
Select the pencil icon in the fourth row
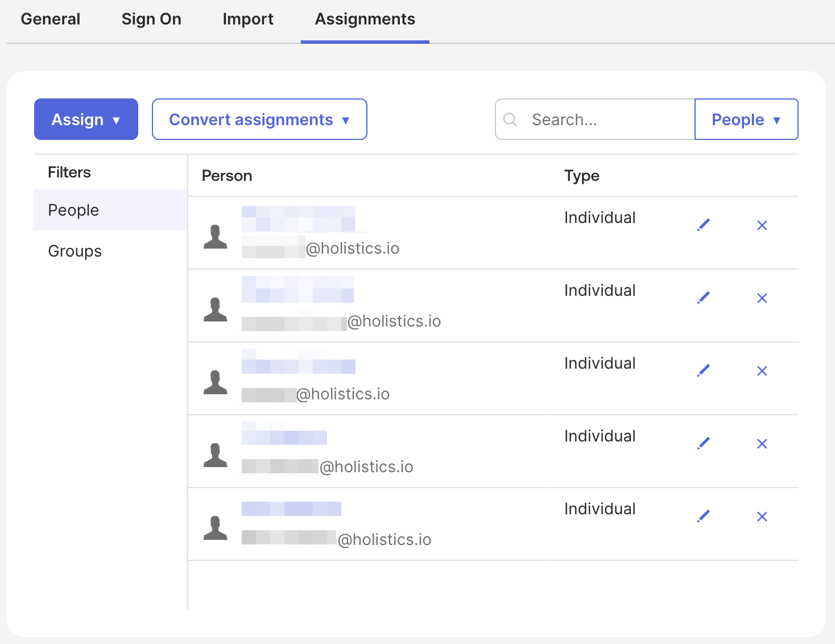click(x=703, y=443)
